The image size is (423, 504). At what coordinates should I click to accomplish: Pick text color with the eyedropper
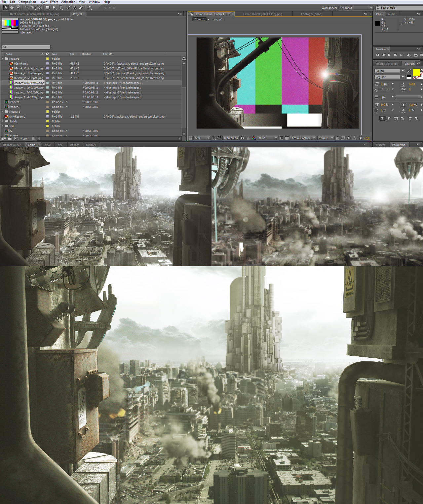click(x=409, y=71)
